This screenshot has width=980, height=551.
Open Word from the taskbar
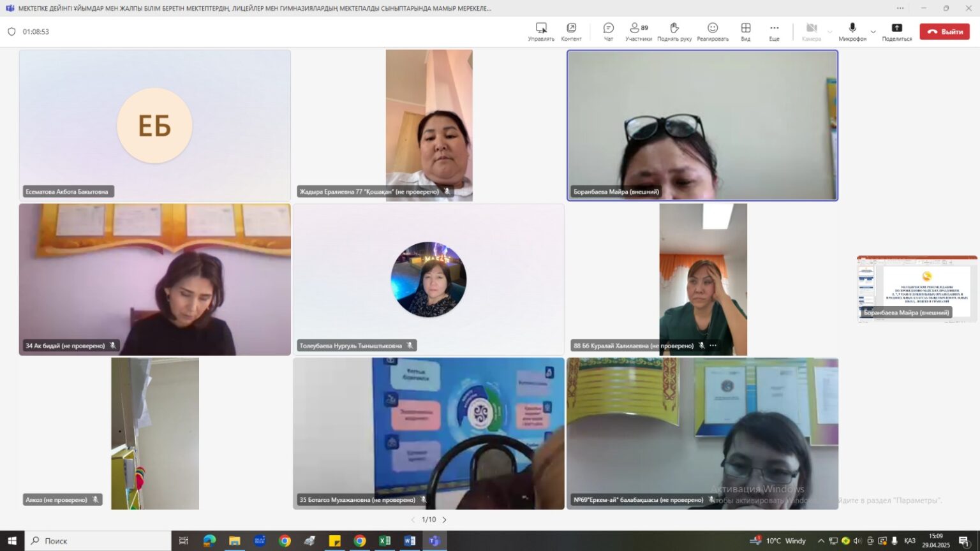tap(410, 541)
